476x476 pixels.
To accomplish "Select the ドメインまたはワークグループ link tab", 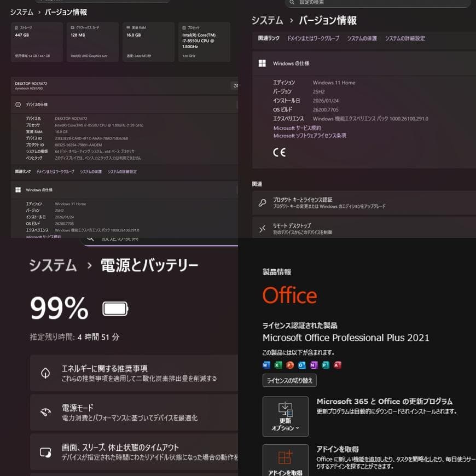I will [x=314, y=38].
